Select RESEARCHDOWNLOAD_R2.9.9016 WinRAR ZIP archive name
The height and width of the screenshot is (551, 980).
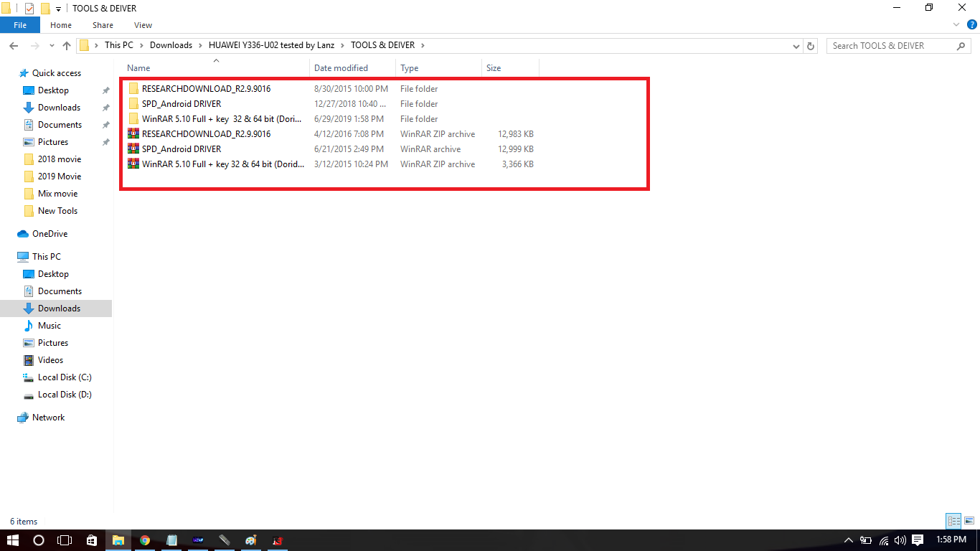pyautogui.click(x=207, y=134)
